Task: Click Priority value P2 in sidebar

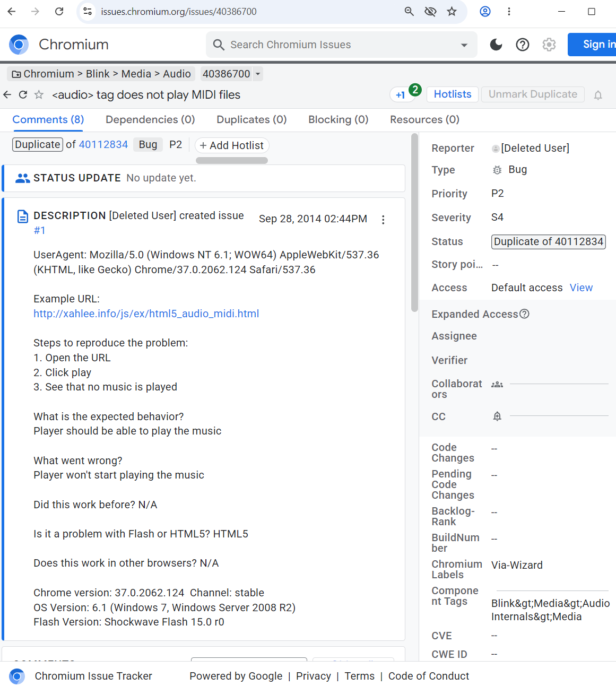Action: click(x=498, y=193)
